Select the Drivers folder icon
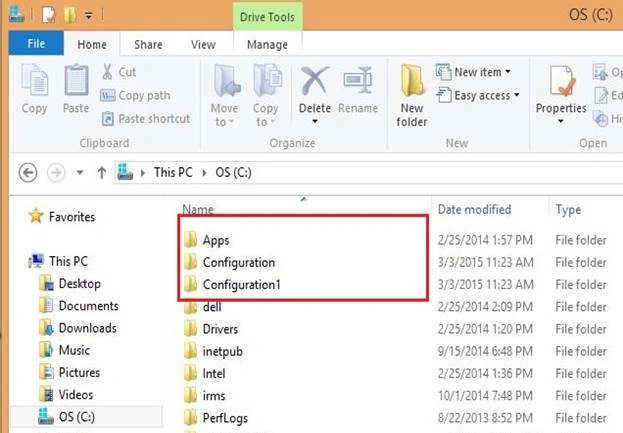 pyautogui.click(x=190, y=329)
